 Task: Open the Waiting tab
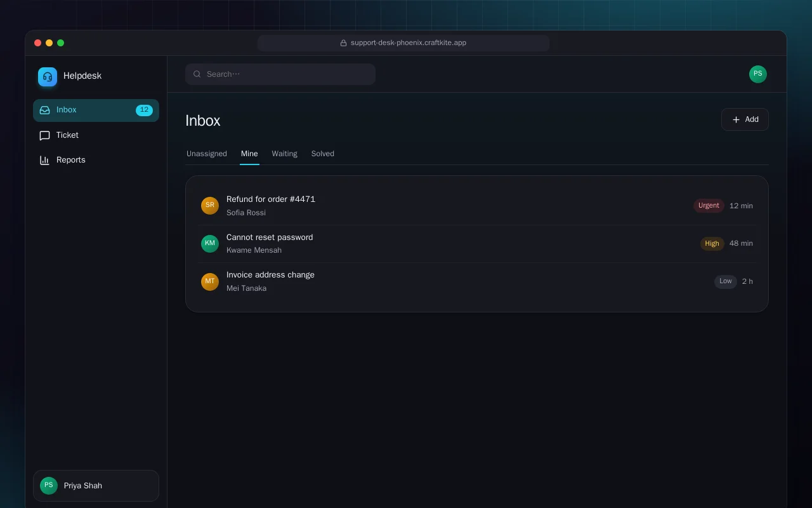pyautogui.click(x=285, y=154)
